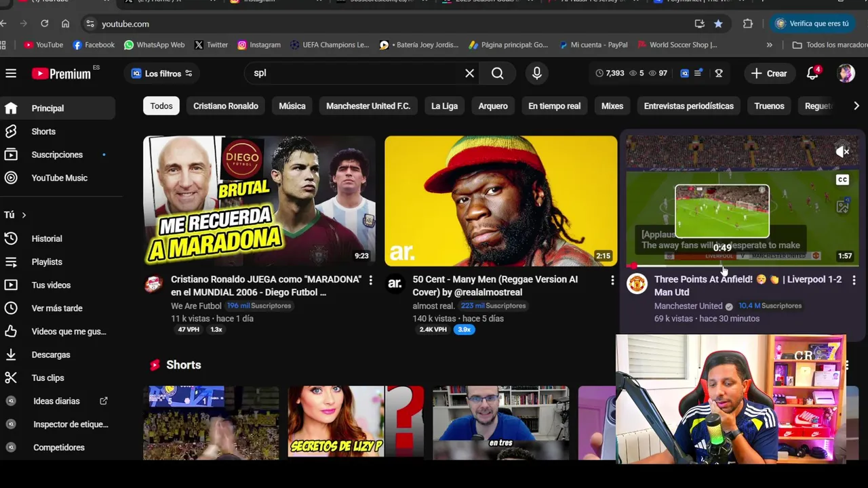This screenshot has height=488, width=868.
Task: Click the magnifying glass search button
Action: 498,73
